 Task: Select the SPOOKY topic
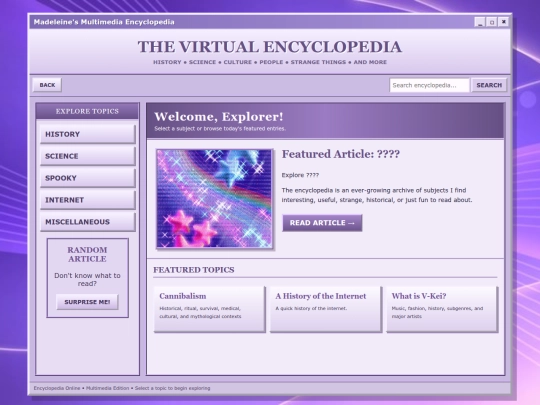(x=88, y=178)
